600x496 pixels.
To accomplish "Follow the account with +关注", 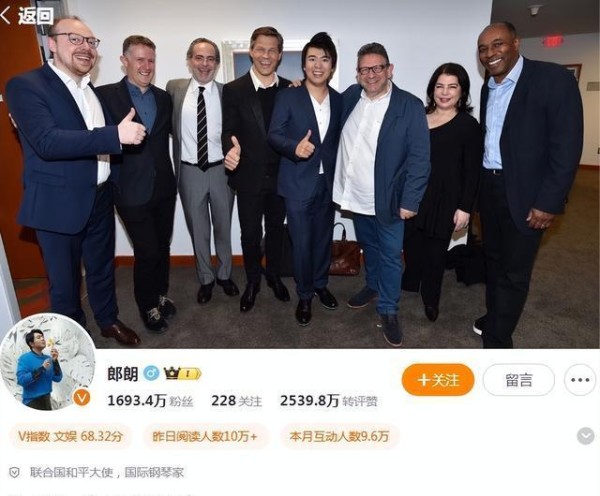I will click(x=438, y=380).
